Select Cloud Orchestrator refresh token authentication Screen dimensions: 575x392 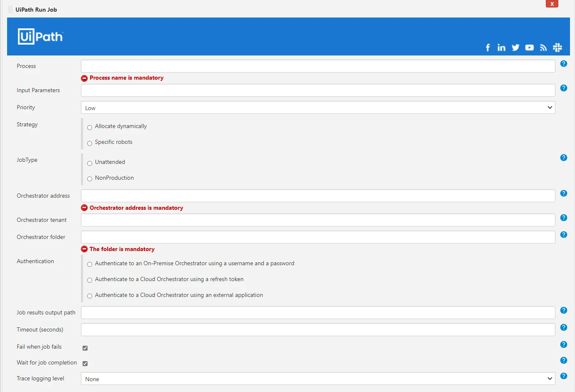click(90, 280)
